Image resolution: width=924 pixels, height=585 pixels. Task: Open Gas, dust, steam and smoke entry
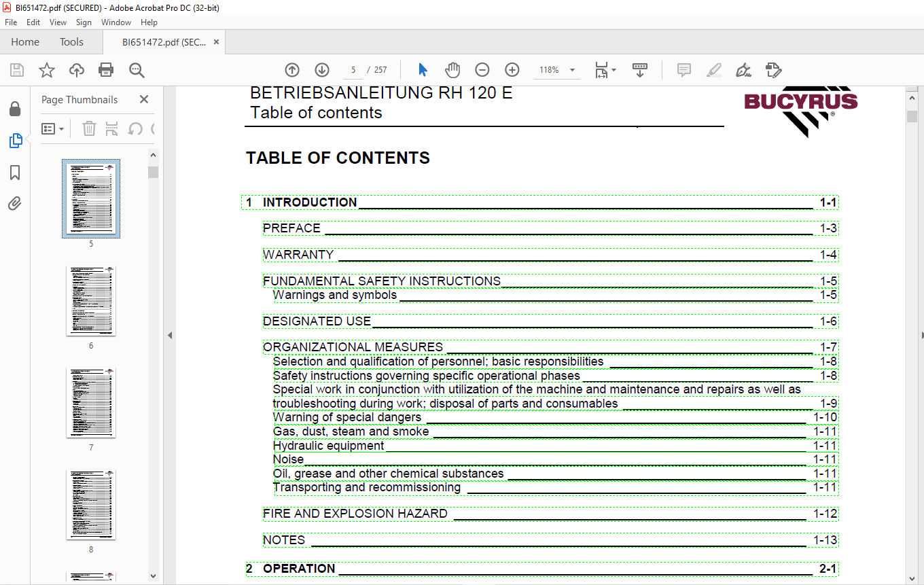pos(556,431)
